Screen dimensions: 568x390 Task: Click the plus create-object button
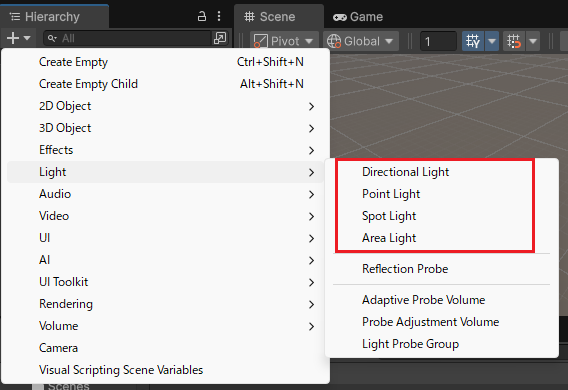point(18,38)
